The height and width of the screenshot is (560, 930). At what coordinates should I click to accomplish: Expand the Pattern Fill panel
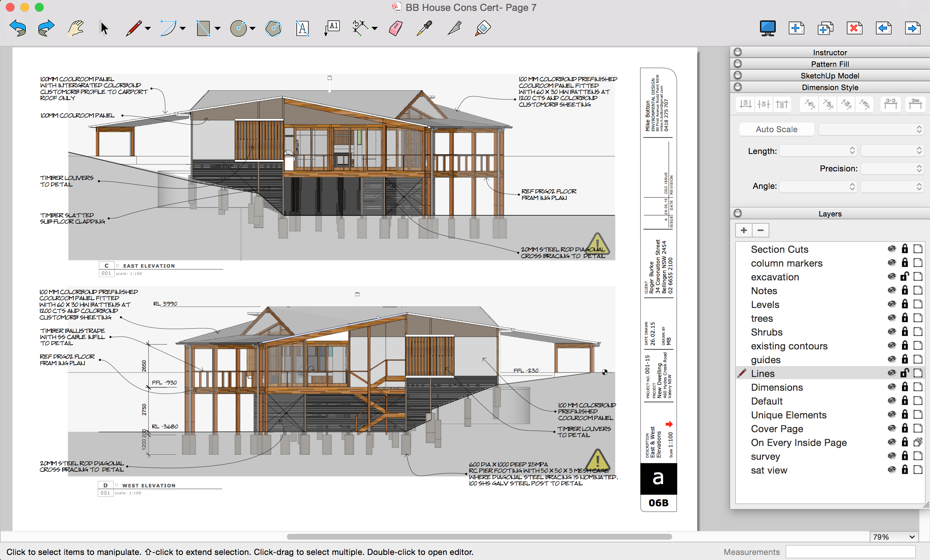point(830,64)
